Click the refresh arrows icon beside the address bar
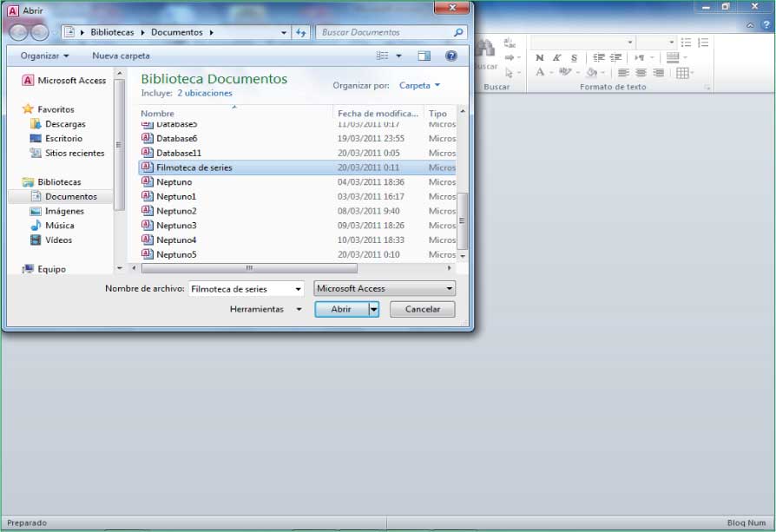Screen dimensions: 776x532 point(301,32)
